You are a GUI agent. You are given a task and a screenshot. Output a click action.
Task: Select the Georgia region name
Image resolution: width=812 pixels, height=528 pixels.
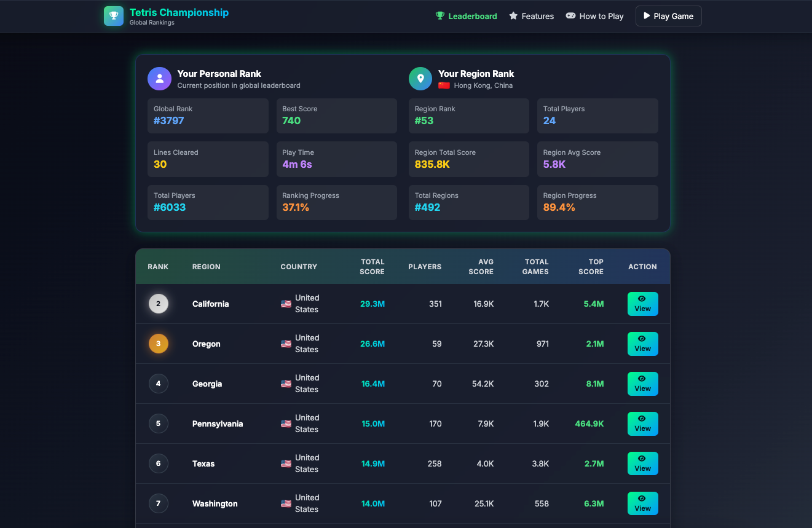point(207,384)
